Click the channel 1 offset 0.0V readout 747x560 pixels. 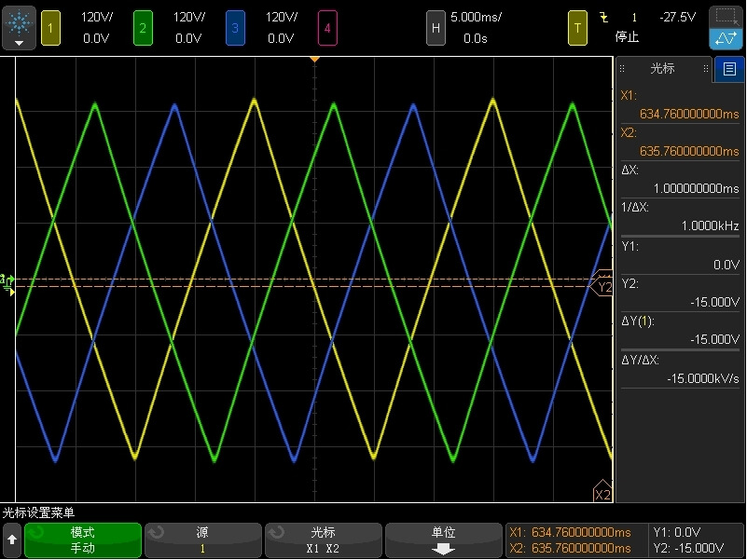click(x=96, y=38)
